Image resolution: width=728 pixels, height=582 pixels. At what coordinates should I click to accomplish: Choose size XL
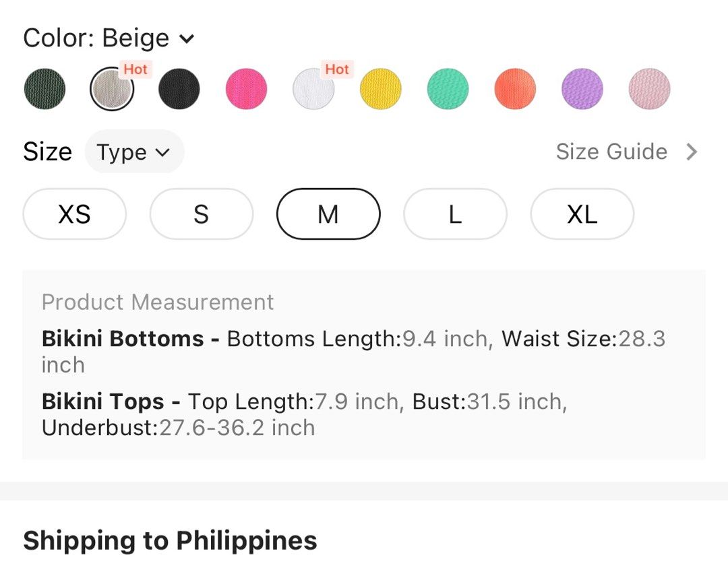[x=582, y=214]
